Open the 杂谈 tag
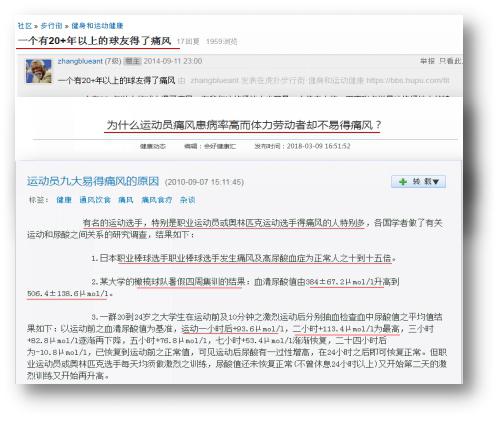 tap(187, 200)
